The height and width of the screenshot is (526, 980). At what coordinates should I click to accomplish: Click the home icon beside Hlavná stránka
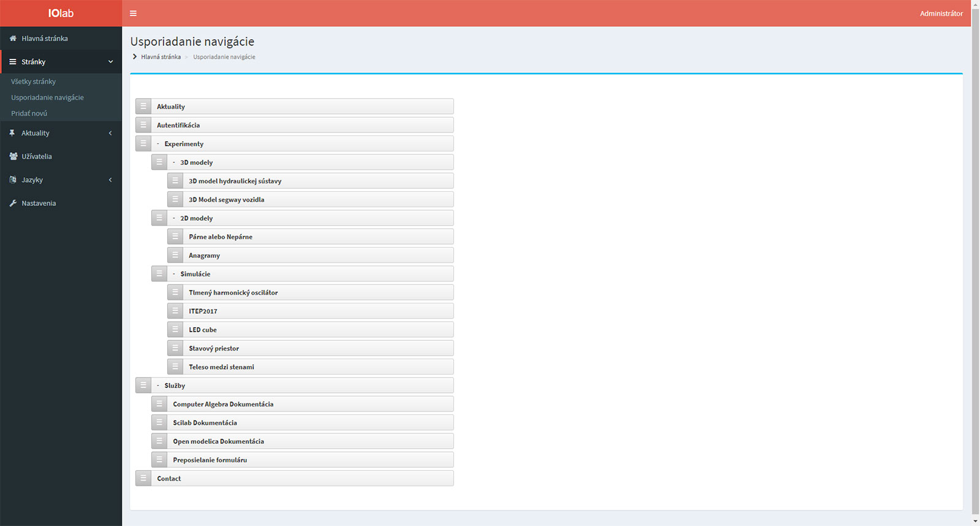13,39
